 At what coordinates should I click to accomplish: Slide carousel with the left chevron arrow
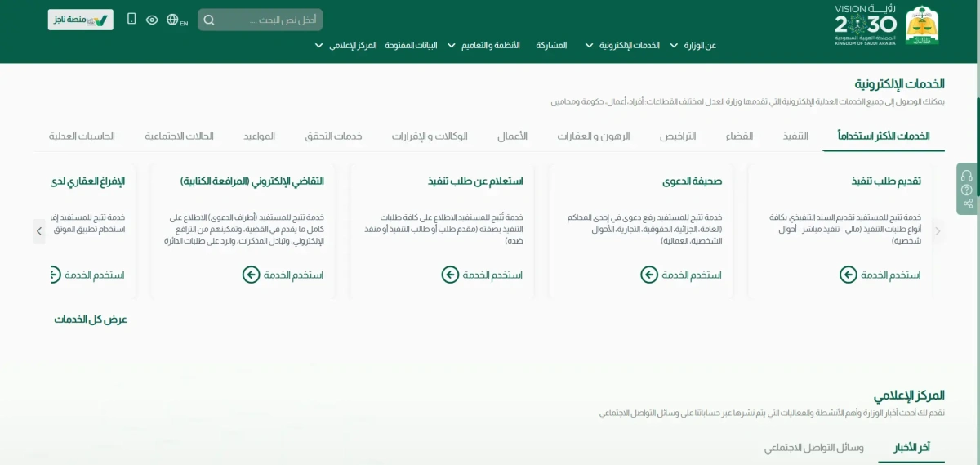click(39, 231)
